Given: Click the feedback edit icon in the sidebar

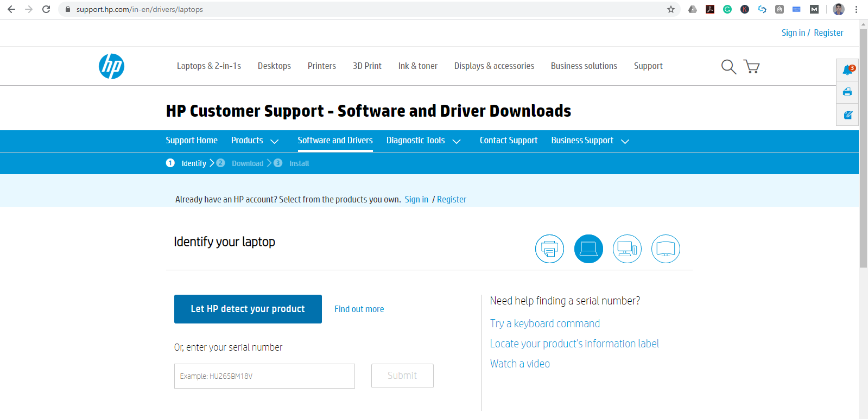Looking at the screenshot, I should tap(847, 115).
